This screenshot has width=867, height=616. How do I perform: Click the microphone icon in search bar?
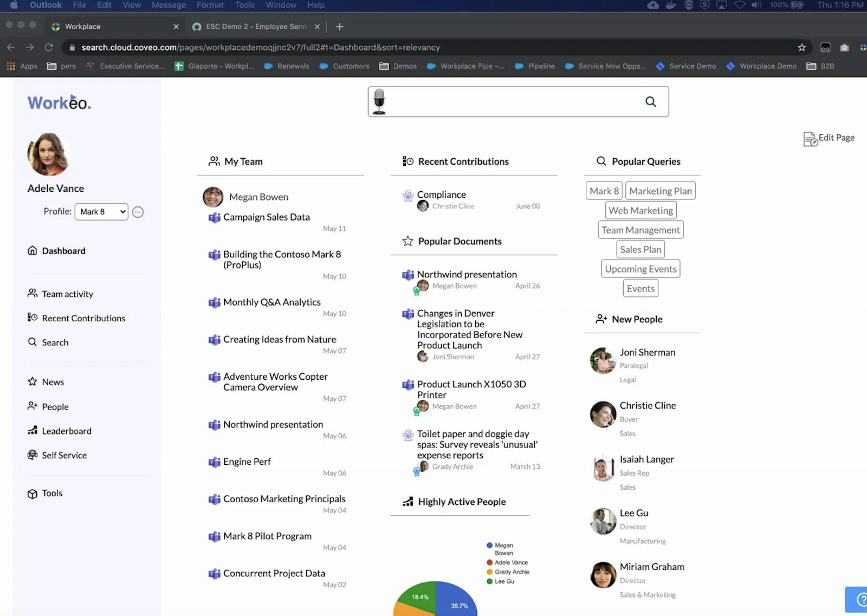[x=379, y=101]
